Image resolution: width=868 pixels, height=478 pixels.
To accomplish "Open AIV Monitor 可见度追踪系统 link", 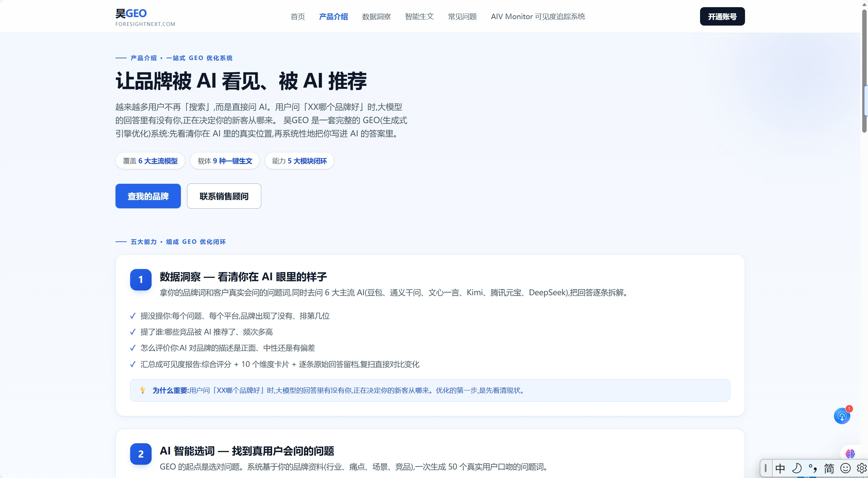I will pos(538,16).
